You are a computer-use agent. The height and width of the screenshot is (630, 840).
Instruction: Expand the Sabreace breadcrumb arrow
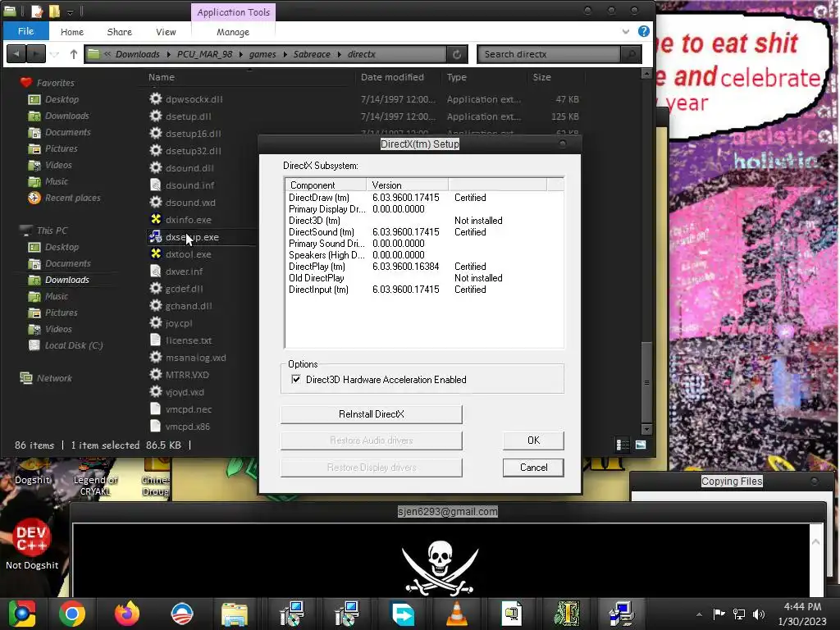pos(339,54)
